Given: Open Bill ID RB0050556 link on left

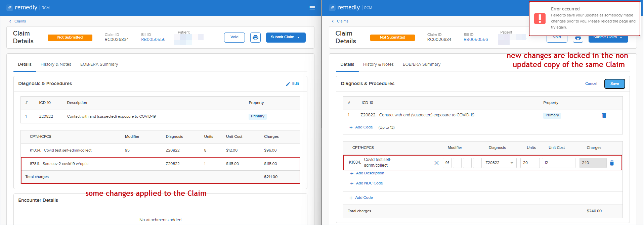Looking at the screenshot, I should 153,40.
